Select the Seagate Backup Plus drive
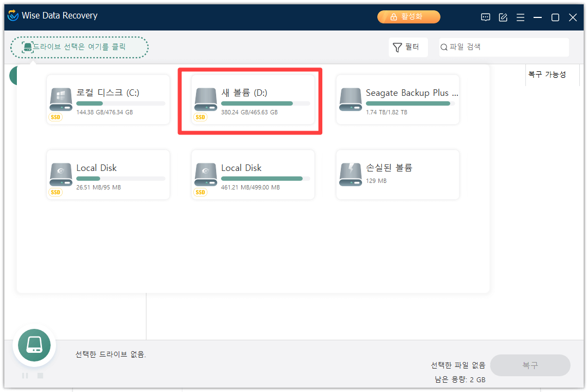Image resolution: width=588 pixels, height=392 pixels. 397,100
